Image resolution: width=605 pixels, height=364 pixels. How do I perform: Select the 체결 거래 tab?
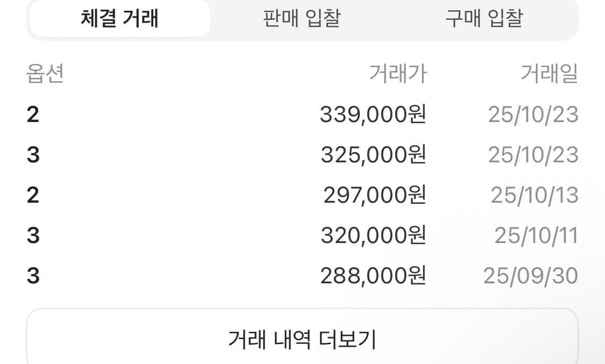click(x=119, y=19)
